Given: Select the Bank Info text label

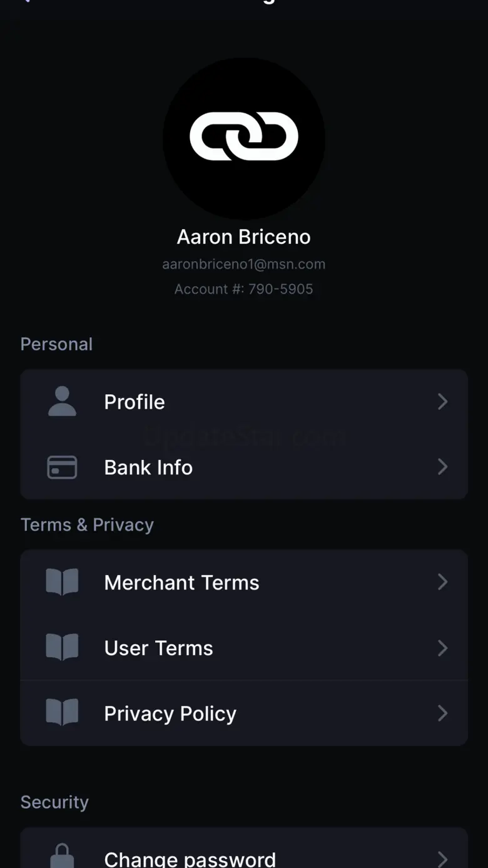Looking at the screenshot, I should click(x=148, y=467).
